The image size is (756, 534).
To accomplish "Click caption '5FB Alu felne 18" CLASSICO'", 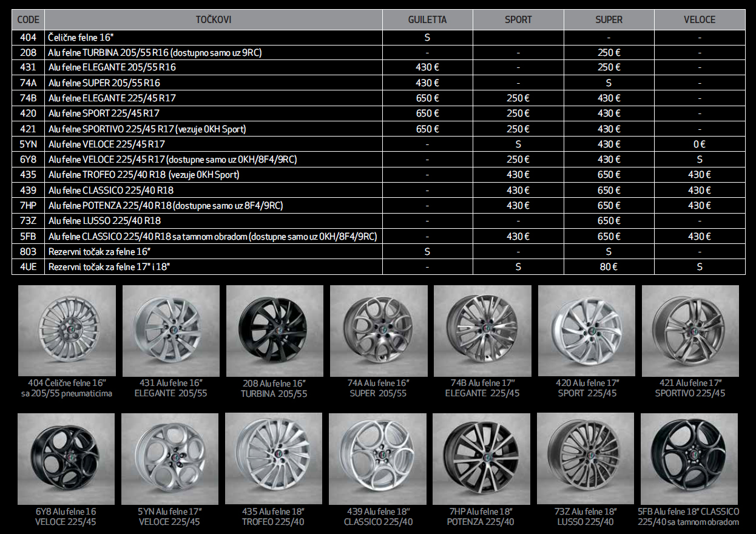I will click(x=689, y=511).
